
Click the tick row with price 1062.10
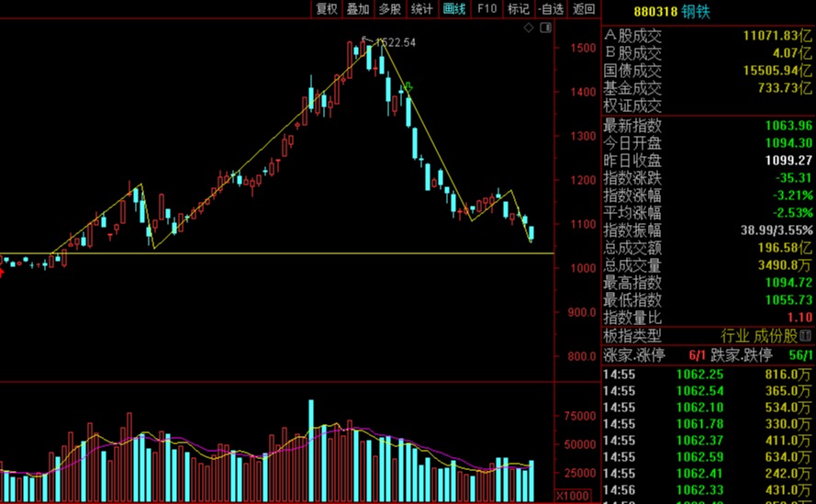point(708,408)
